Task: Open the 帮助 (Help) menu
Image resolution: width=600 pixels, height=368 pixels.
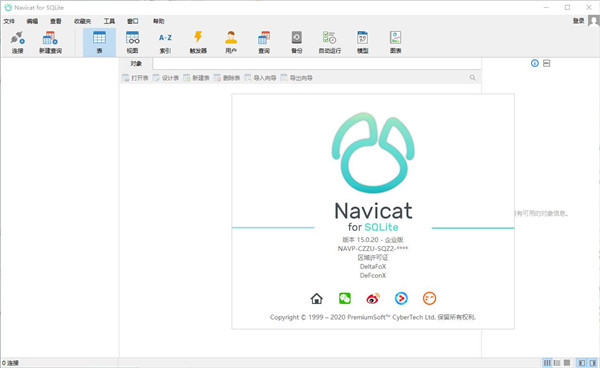Action: (x=158, y=21)
